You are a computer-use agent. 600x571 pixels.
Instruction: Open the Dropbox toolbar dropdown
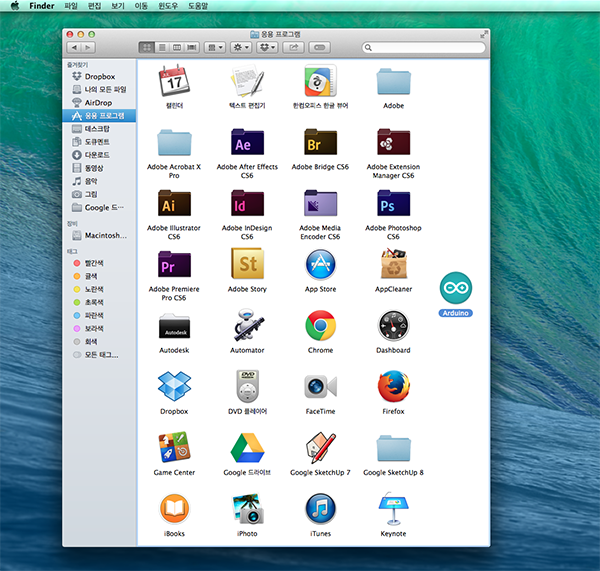pyautogui.click(x=267, y=47)
